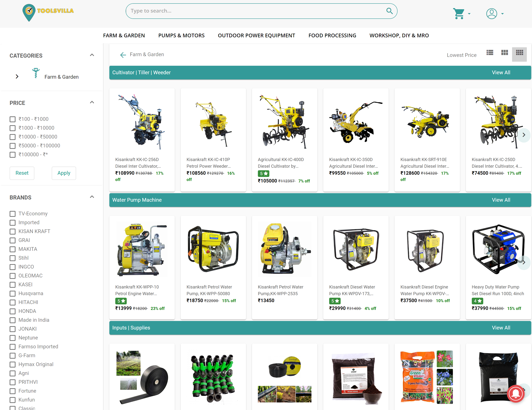Image resolution: width=532 pixels, height=410 pixels.
Task: Check the ₹1000 - ₹10000 price filter
Action: point(12,128)
